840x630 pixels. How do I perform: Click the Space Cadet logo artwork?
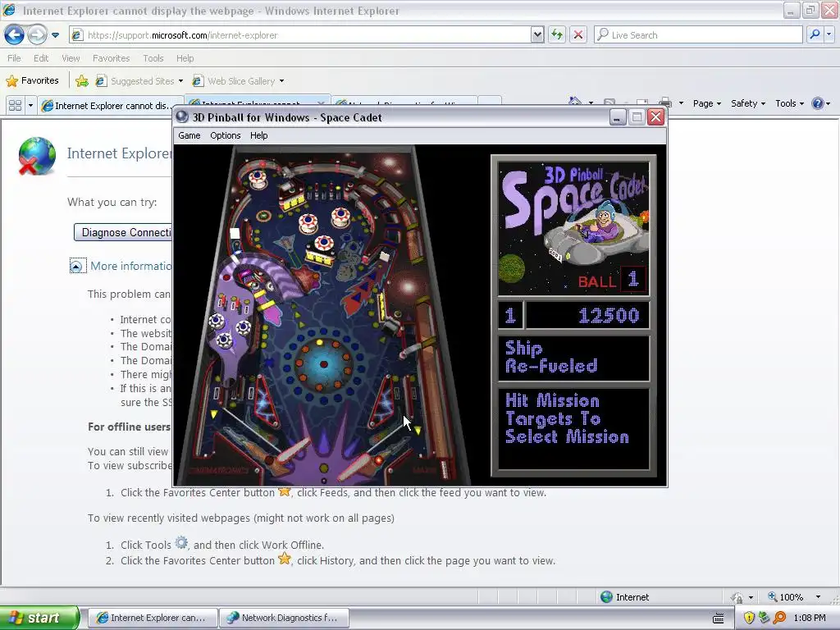(x=573, y=229)
